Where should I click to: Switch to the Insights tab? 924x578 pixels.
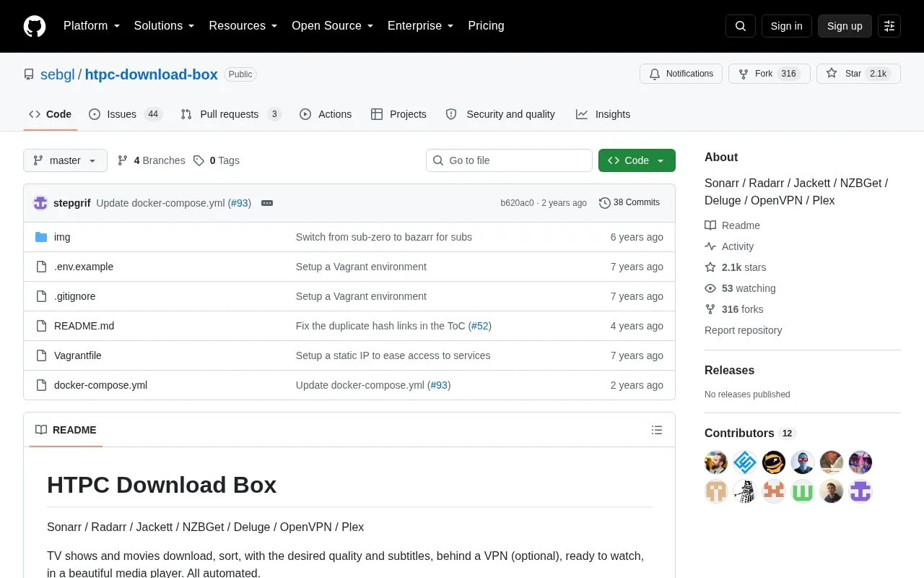pos(603,114)
